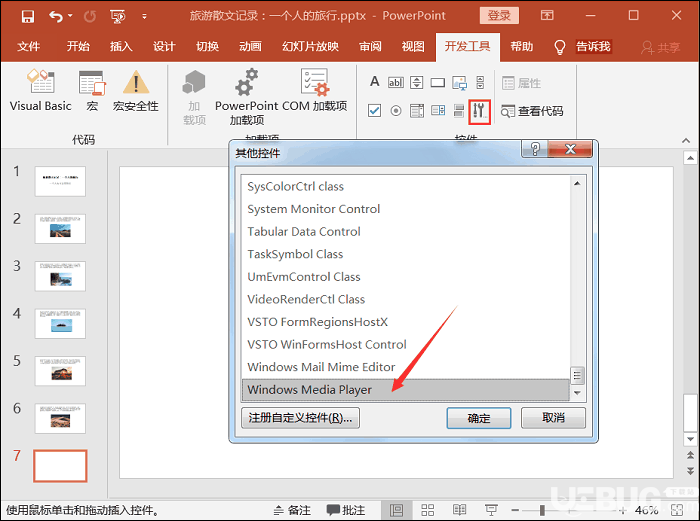Select slide 1 thumbnail
Screen dimensions: 700x521
click(60, 181)
